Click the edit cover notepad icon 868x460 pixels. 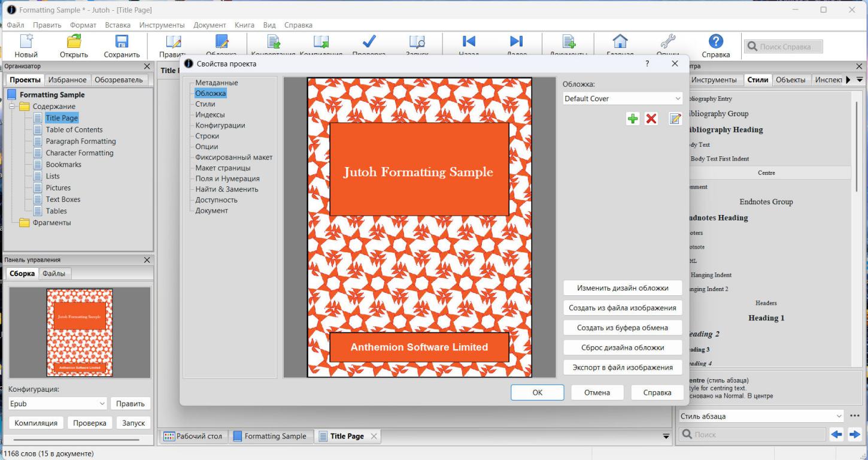pyautogui.click(x=675, y=119)
